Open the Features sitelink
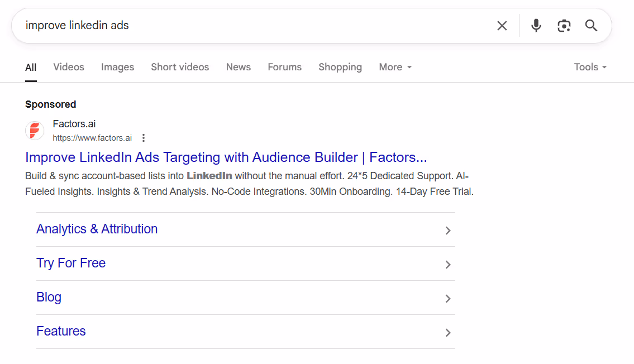Screen dimensions: 634x364 tap(61, 331)
